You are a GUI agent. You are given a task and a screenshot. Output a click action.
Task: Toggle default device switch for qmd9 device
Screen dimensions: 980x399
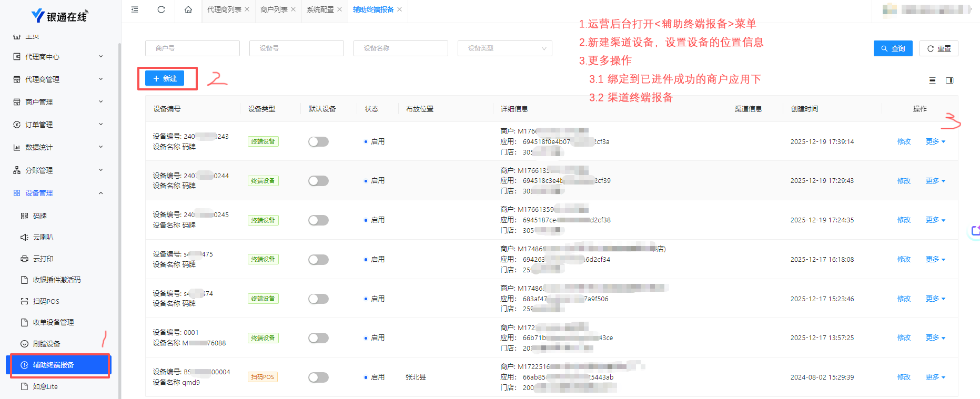(318, 377)
